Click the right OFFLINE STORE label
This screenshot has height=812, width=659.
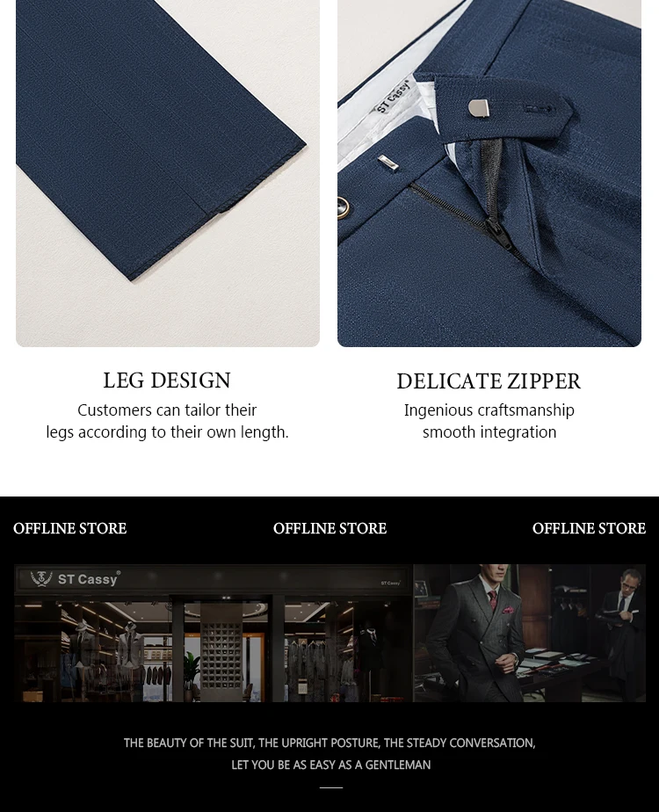(589, 528)
